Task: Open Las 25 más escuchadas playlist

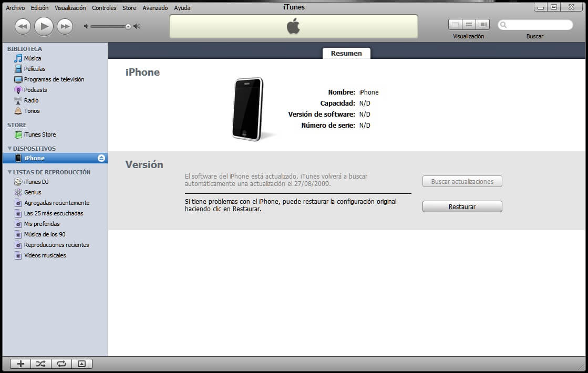Action: click(x=55, y=213)
